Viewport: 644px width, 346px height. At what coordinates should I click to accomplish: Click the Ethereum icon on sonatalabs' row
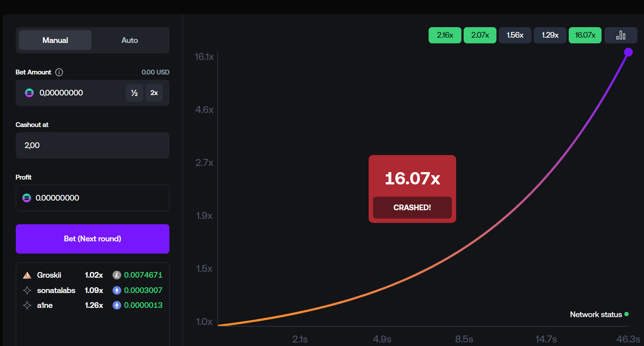pyautogui.click(x=117, y=290)
